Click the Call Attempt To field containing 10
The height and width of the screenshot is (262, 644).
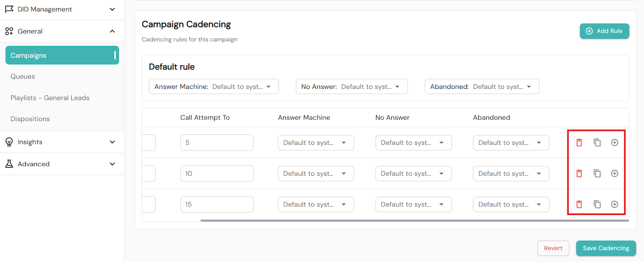pyautogui.click(x=217, y=173)
